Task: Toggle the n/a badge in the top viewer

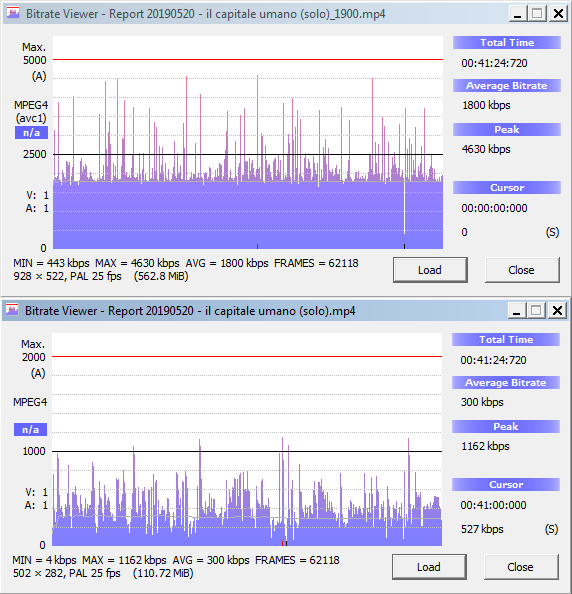Action: tap(31, 133)
